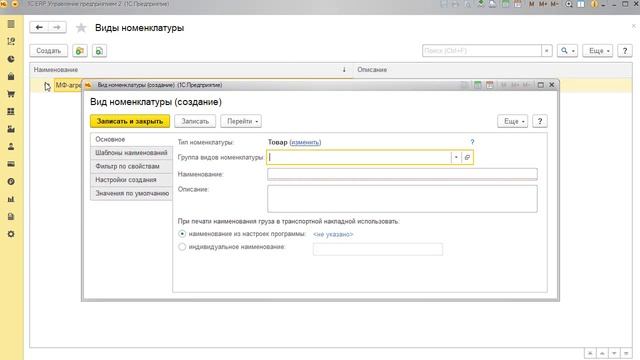Image resolution: width=640 pixels, height=360 pixels.
Task: Switch to the Шаблоны наименований tab
Action: (x=131, y=153)
